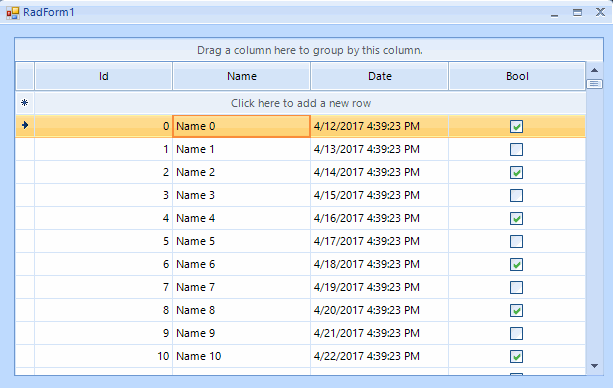613x388 pixels.
Task: Click here to add a new row
Action: tap(301, 103)
